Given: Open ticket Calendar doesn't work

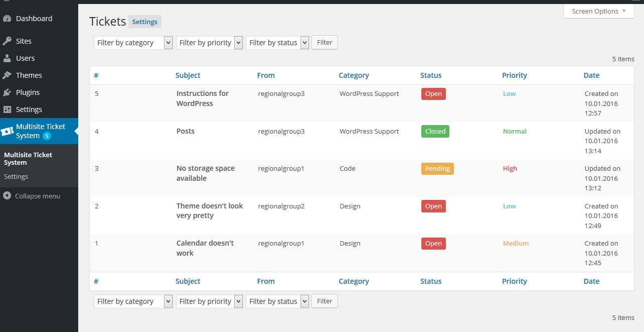Looking at the screenshot, I should tap(205, 248).
